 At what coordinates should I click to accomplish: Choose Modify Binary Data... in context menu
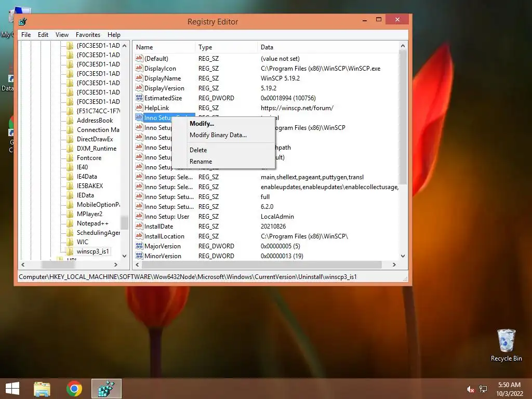[223, 135]
